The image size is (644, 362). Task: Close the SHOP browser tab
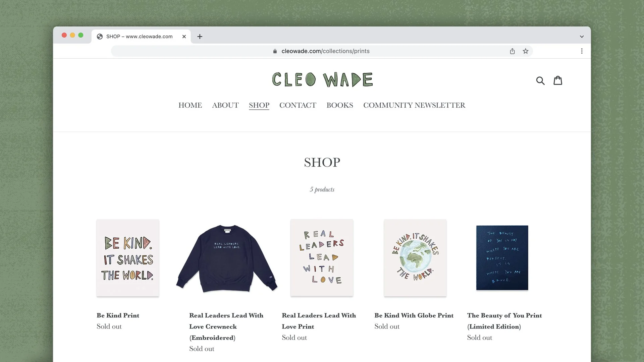pos(184,37)
